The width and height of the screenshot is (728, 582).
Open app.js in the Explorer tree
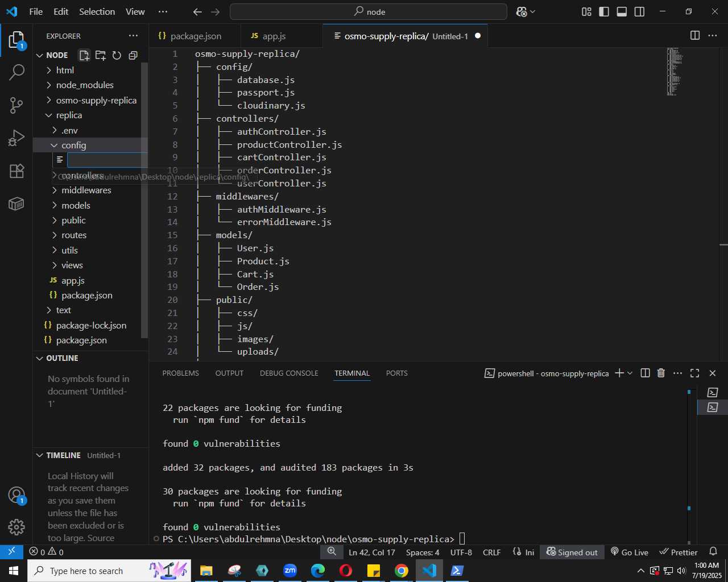click(73, 281)
